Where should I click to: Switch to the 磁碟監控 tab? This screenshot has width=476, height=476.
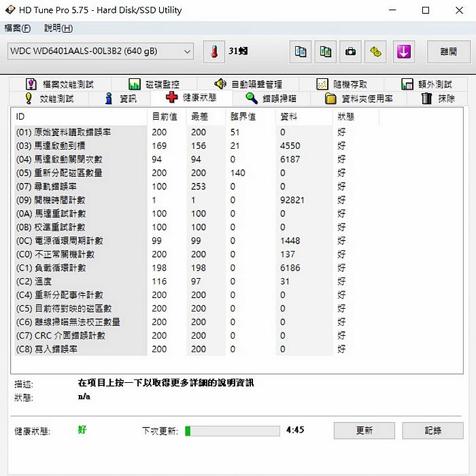(154, 84)
